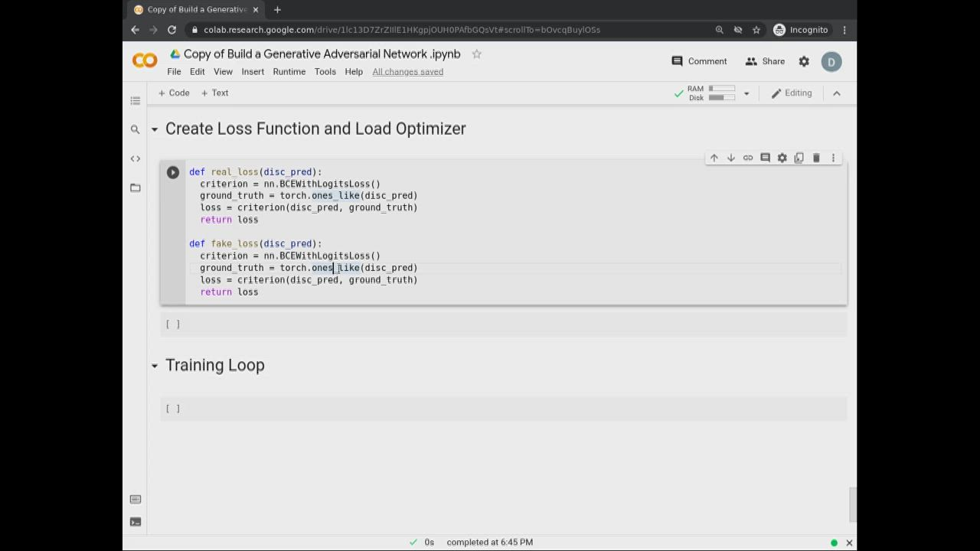This screenshot has width=980, height=551.
Task: Delete the cell with trash icon
Action: coord(816,158)
